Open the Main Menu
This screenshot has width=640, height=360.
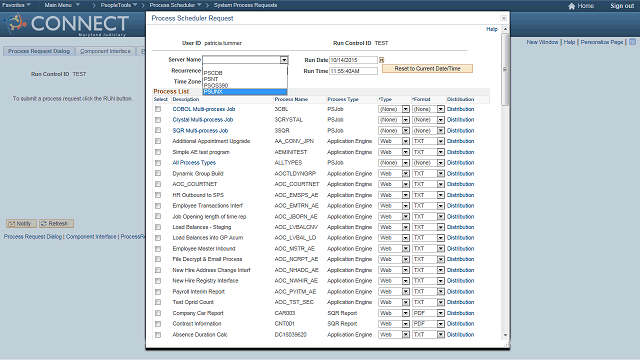click(62, 5)
